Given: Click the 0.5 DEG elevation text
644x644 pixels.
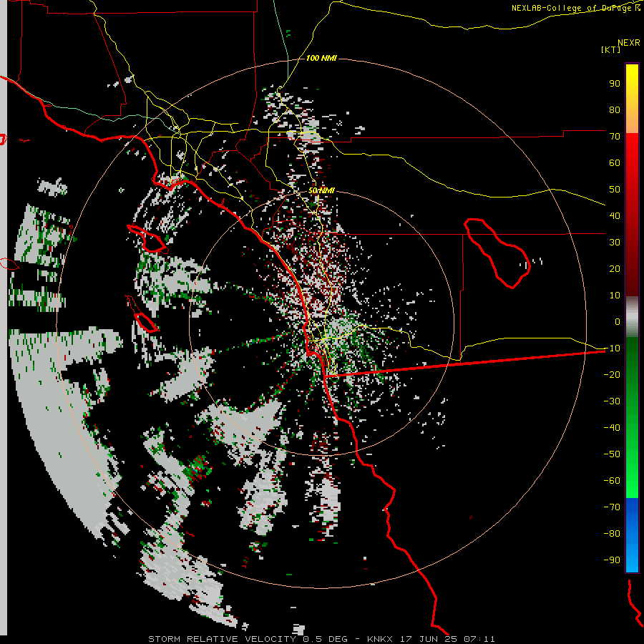Looking at the screenshot, I should 326,639.
